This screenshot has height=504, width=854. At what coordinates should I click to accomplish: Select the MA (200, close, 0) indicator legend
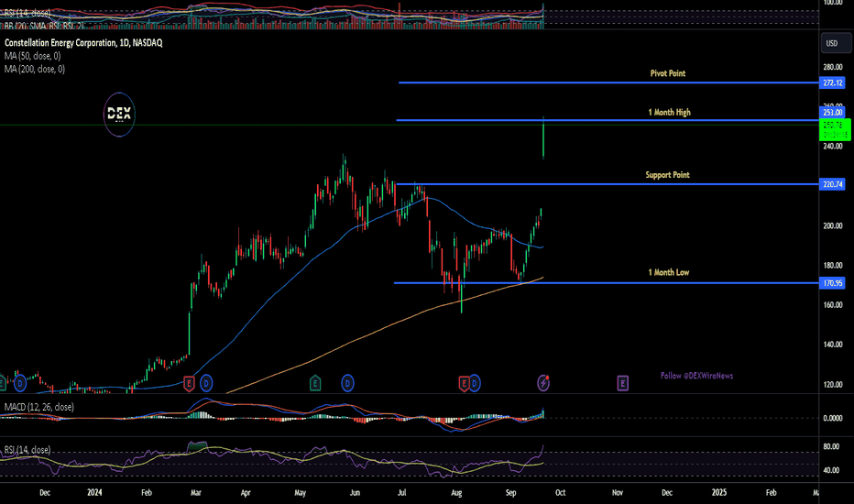coord(35,70)
